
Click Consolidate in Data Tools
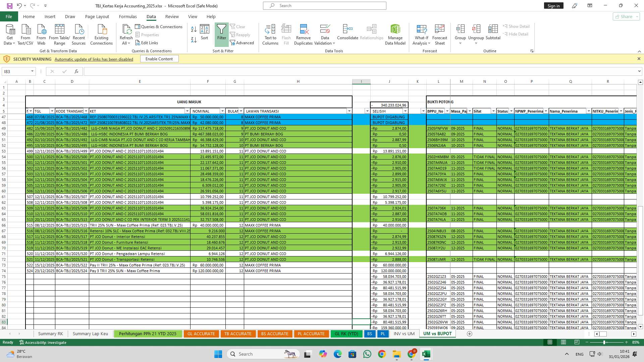347,34
